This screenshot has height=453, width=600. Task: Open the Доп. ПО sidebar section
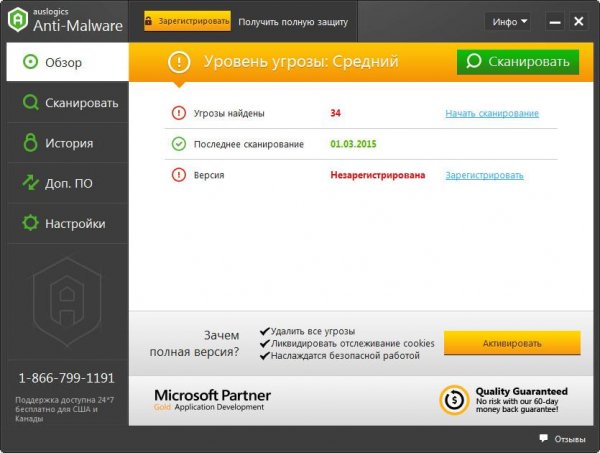(x=67, y=183)
